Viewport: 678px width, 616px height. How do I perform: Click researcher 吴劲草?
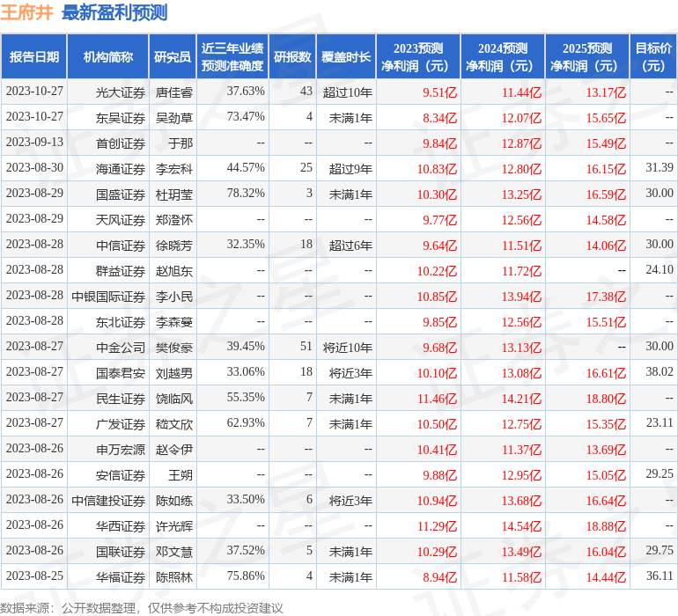(173, 118)
